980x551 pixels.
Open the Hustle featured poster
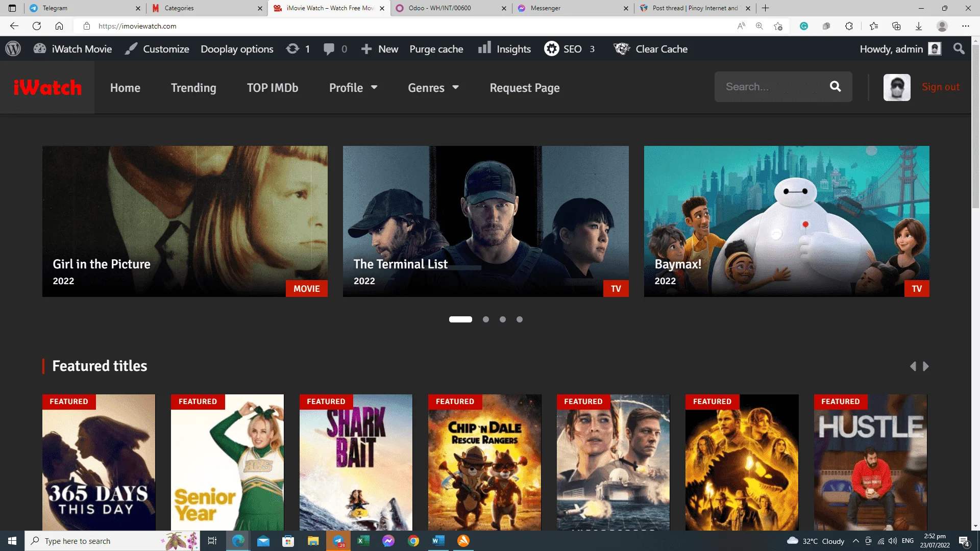(870, 462)
